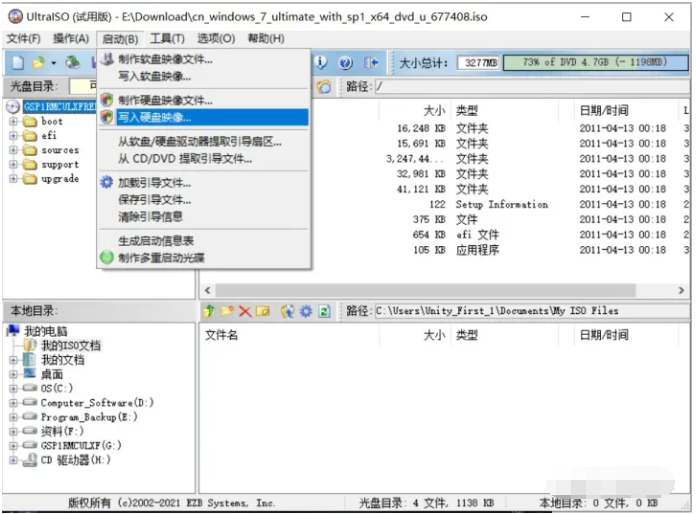Click the Rename folder icon in local toolbar
Viewport: 696px width, 514px height.
click(263, 311)
